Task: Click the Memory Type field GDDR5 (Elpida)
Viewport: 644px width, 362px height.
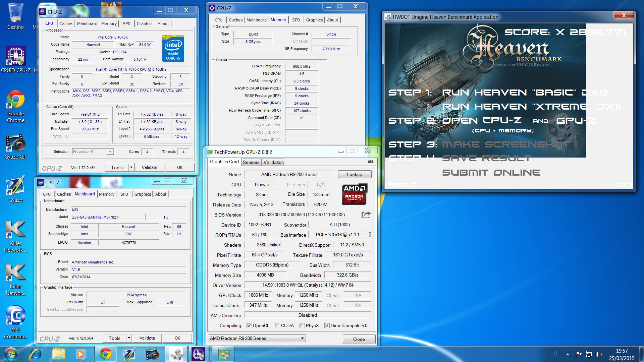Action: 272,265
